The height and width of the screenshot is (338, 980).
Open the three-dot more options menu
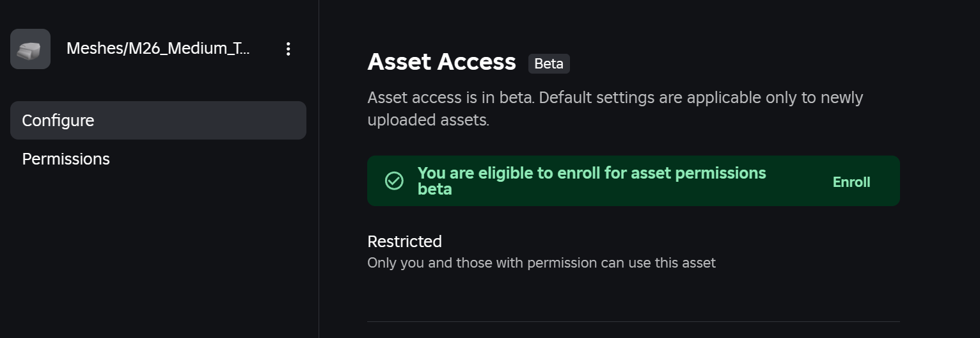click(288, 49)
